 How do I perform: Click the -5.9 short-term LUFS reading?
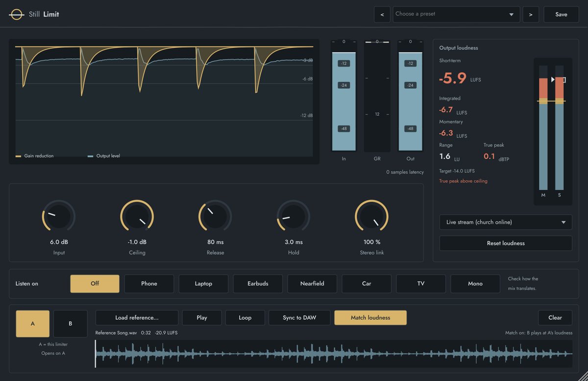click(x=453, y=78)
